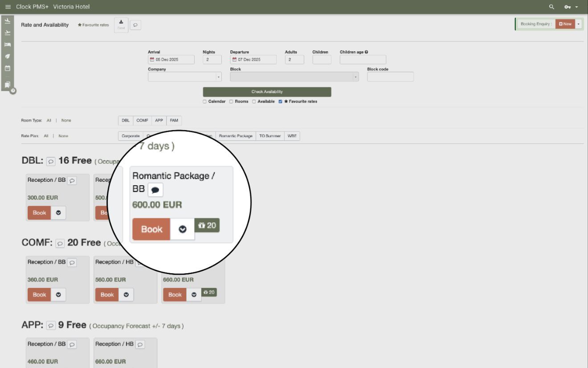Open the calendar icon in sidebar
This screenshot has width=588, height=368.
pos(7,69)
